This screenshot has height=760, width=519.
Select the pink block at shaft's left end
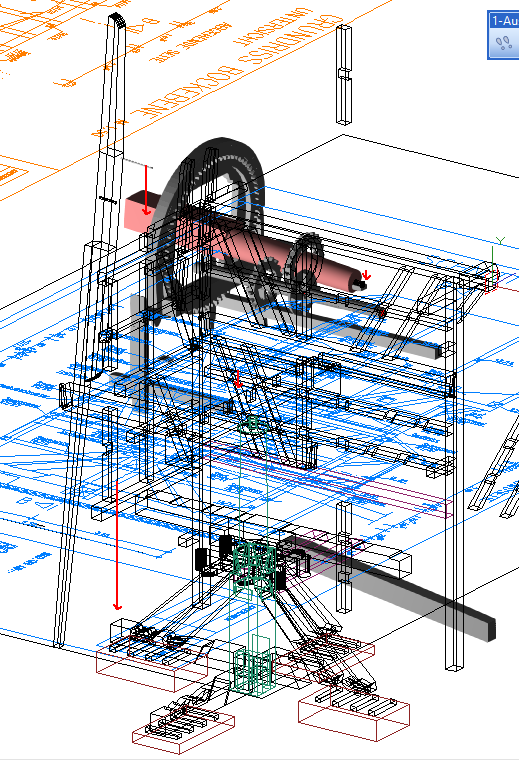click(140, 211)
